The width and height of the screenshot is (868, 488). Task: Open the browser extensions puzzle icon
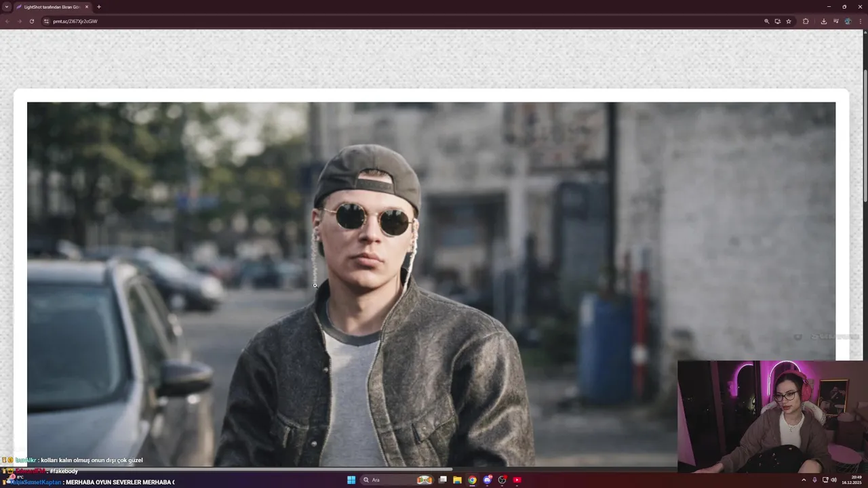[806, 21]
